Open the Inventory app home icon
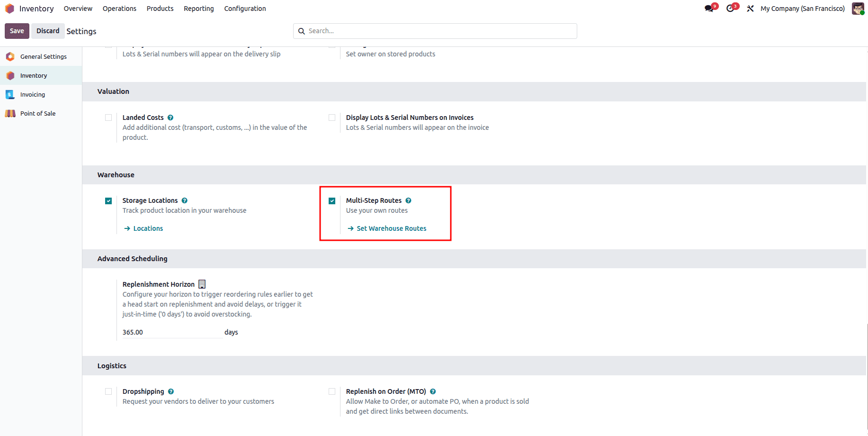Screen dimensions: 868x436 tap(10, 9)
